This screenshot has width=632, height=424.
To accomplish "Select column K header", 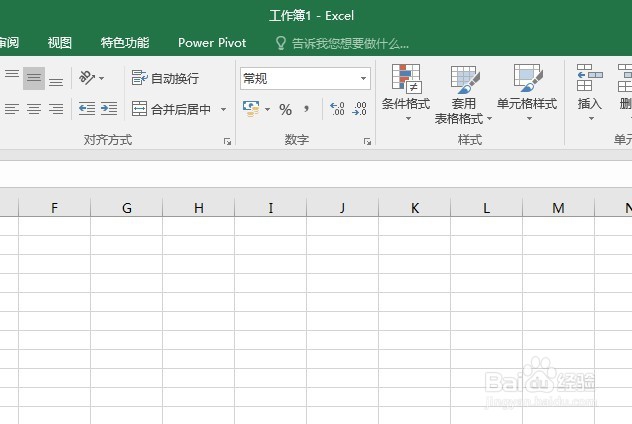I will click(414, 208).
